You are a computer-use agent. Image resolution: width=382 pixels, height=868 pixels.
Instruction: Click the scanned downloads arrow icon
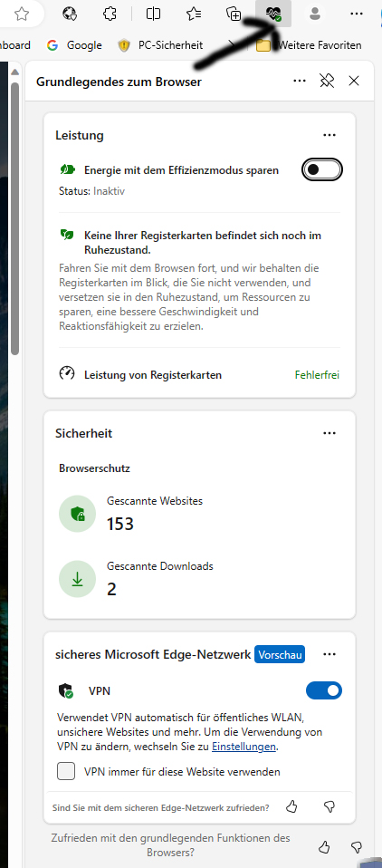77,578
